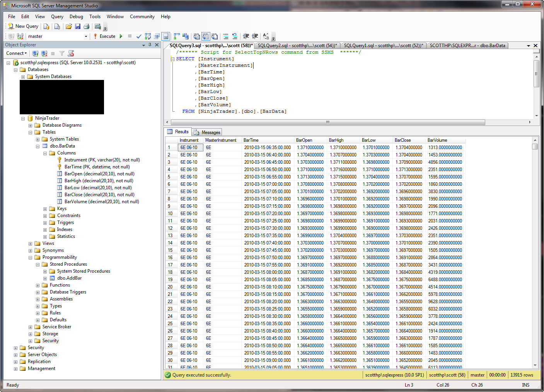Expand the System Databases node
Viewport: 544px width, 392px height.
coord(23,77)
